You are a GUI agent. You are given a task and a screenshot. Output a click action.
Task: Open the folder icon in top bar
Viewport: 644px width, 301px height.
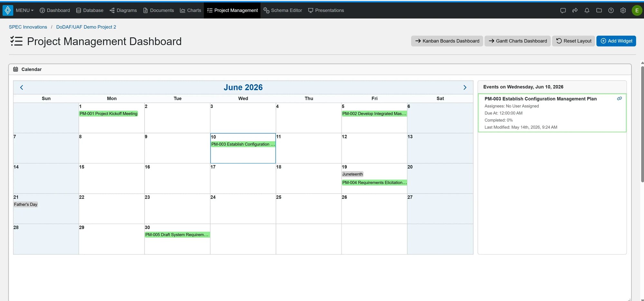click(599, 10)
